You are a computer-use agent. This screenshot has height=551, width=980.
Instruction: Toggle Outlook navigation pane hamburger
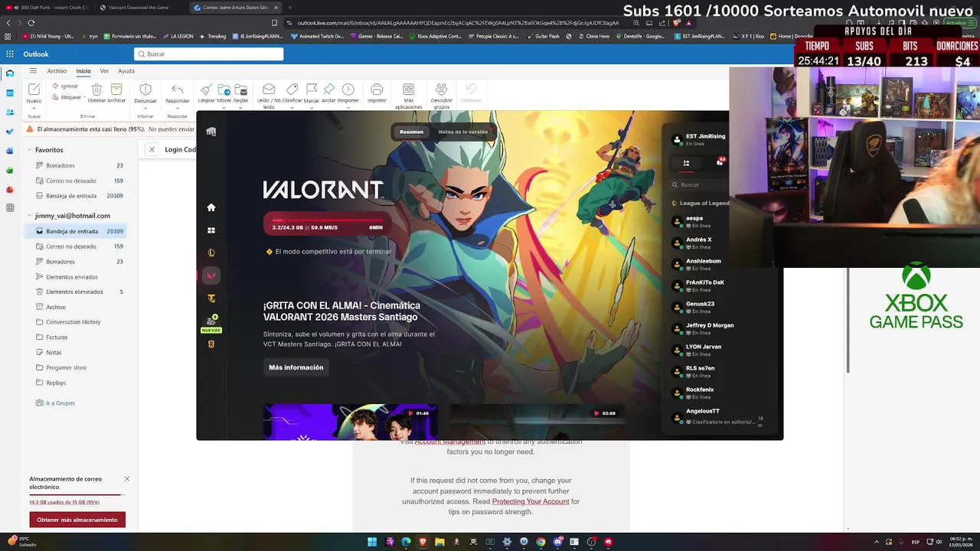(33, 71)
